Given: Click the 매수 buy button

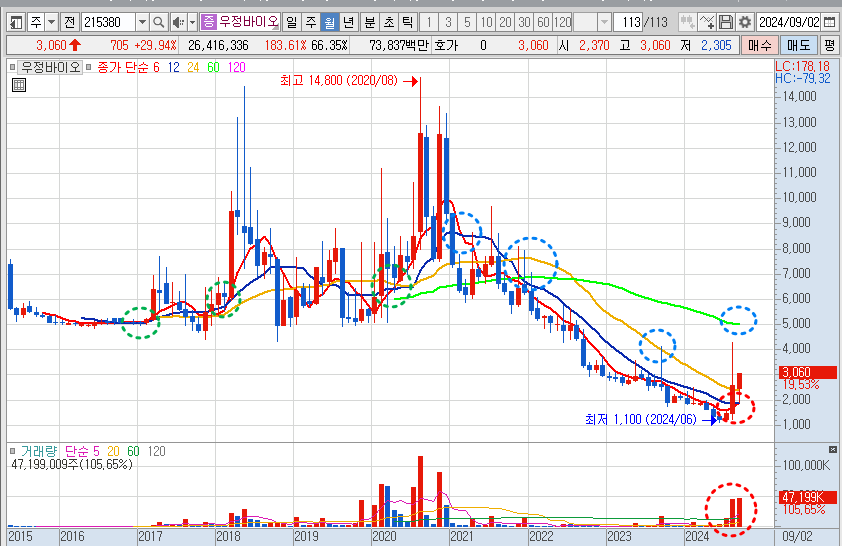Looking at the screenshot, I should (759, 45).
